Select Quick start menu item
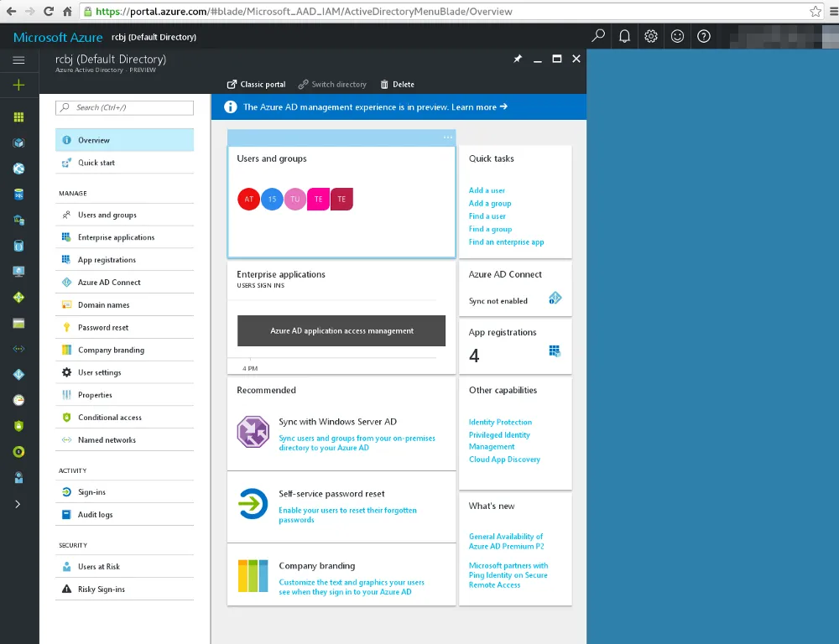This screenshot has width=839, height=644. point(125,163)
